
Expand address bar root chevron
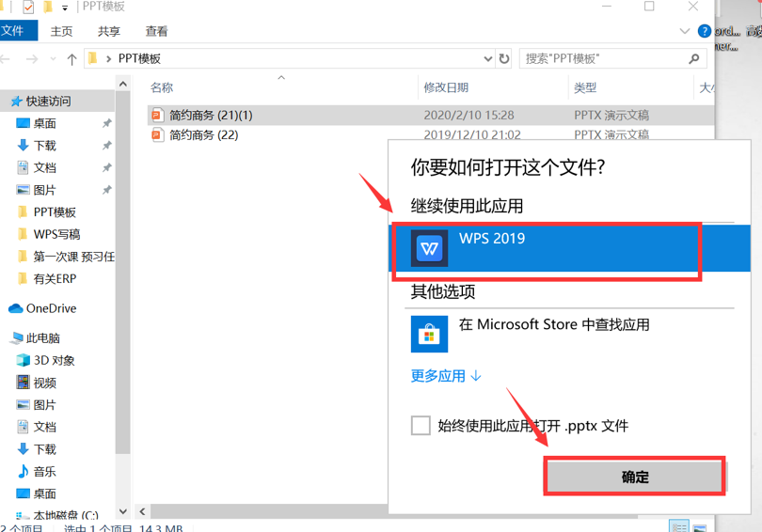(108, 59)
